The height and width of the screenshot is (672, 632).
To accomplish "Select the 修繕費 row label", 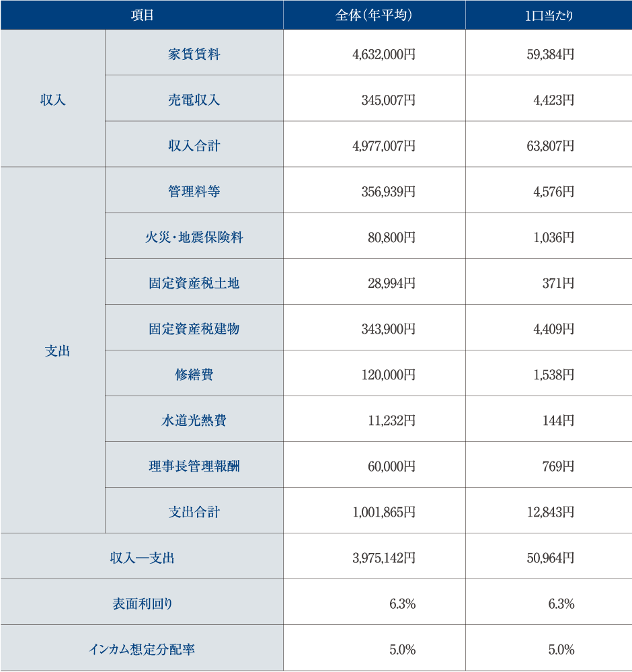I will click(x=194, y=374).
